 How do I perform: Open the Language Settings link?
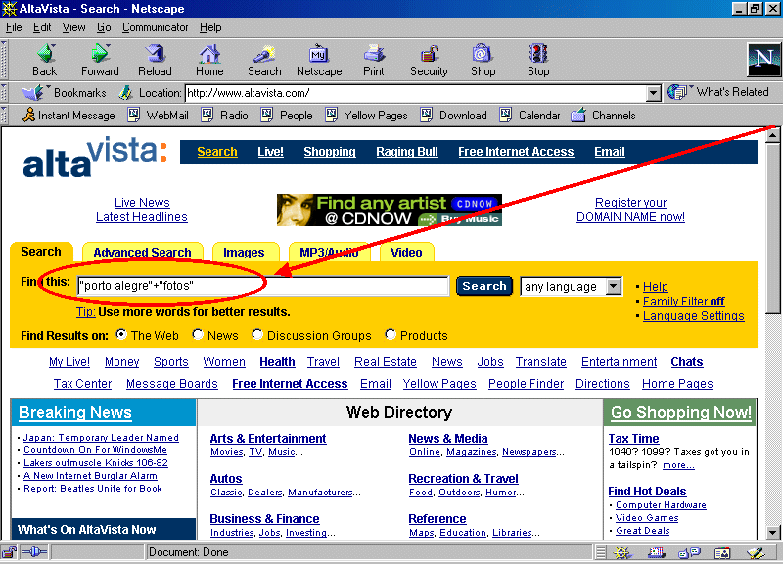(694, 316)
